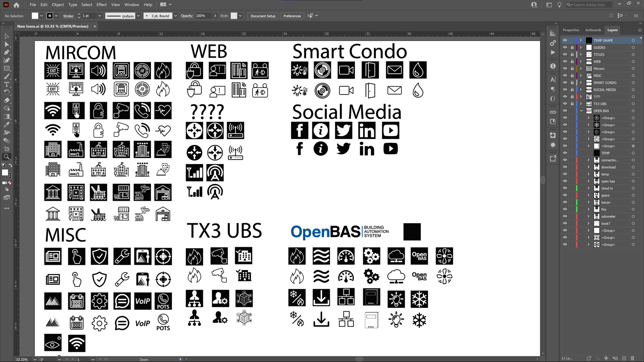The image size is (644, 362).
Task: Select the Direct Selection tool
Action: tap(7, 44)
